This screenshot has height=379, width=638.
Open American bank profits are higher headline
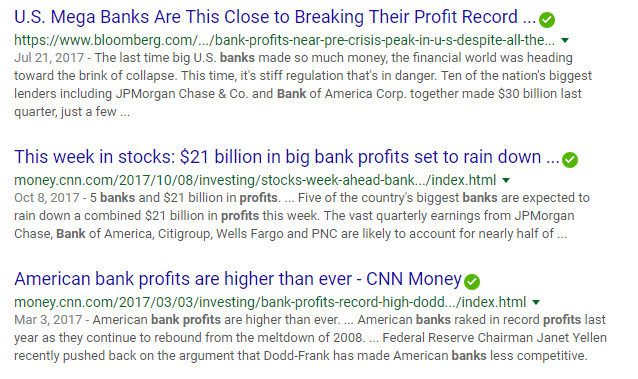238,279
